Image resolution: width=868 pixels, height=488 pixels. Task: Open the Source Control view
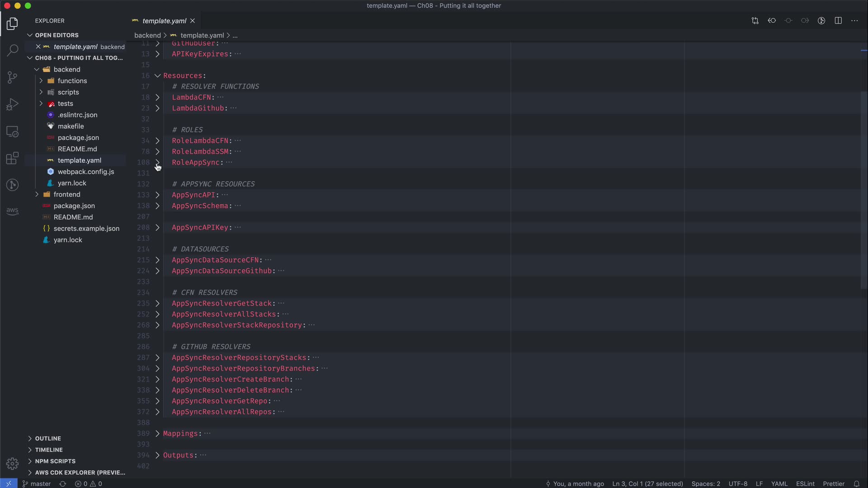[x=12, y=77]
